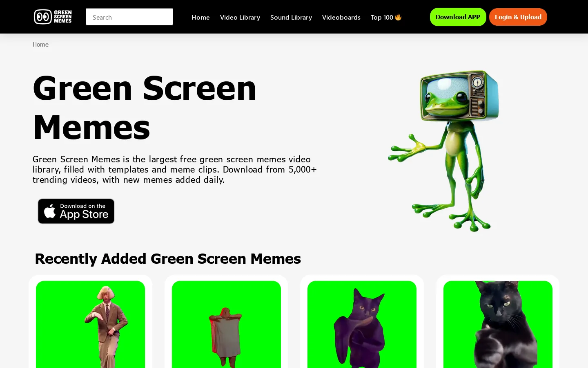The width and height of the screenshot is (588, 368).
Task: Open the Video Library page
Action: [x=240, y=17]
